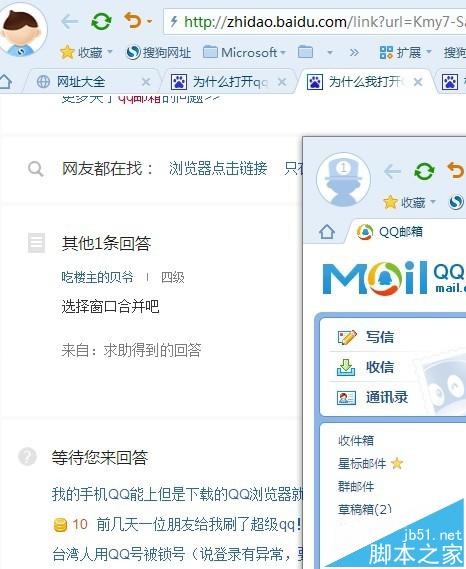Screen dimensions: 466x569
Task: Click the orange undo icon in main browser
Action: coord(133,20)
